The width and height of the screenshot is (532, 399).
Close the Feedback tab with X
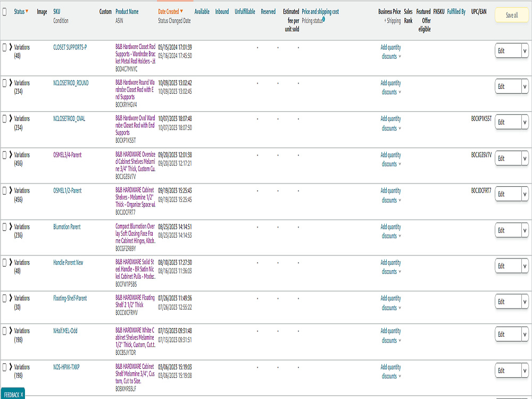tap(22, 395)
